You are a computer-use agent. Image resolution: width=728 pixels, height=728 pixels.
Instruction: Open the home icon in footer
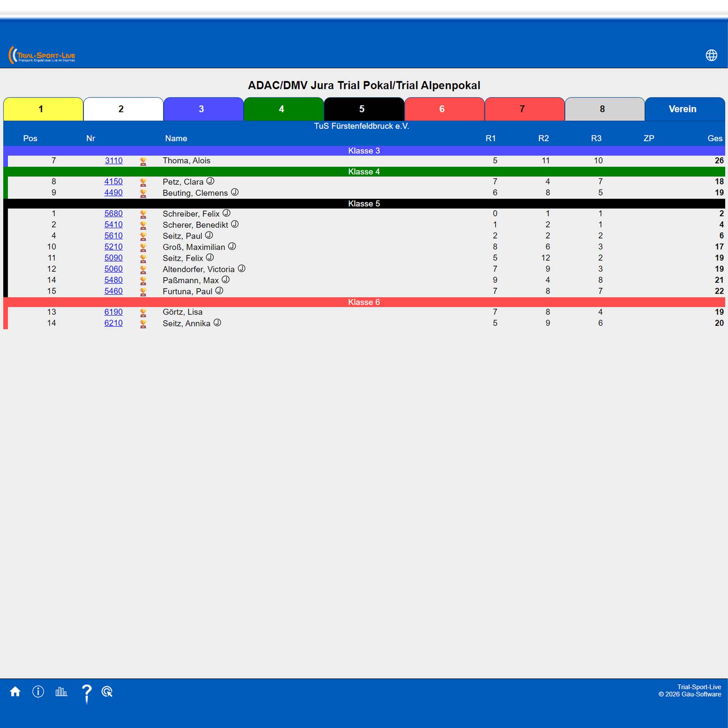(15, 692)
